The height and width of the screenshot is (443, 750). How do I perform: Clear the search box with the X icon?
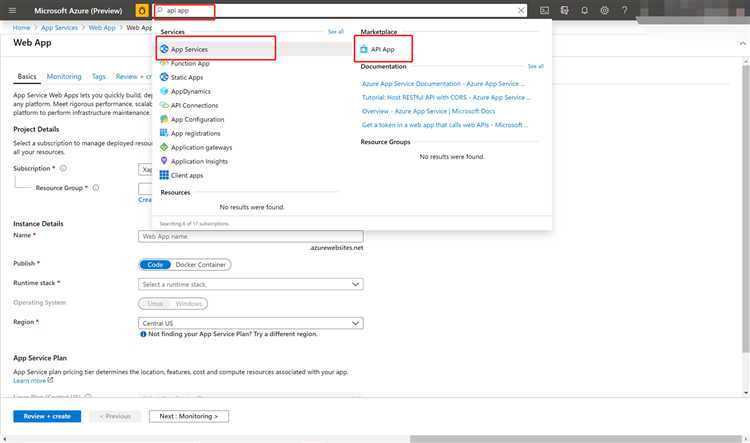pyautogui.click(x=521, y=11)
